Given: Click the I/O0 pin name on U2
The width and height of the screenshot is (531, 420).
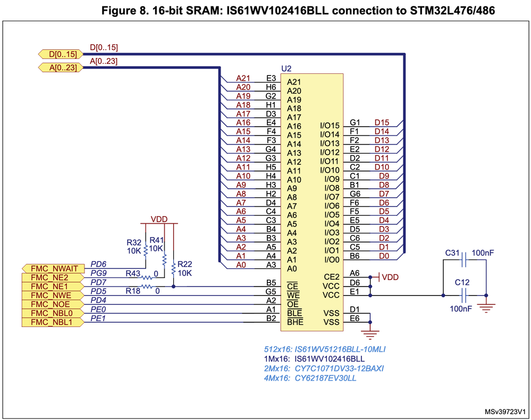Looking at the screenshot, I should tap(332, 260).
